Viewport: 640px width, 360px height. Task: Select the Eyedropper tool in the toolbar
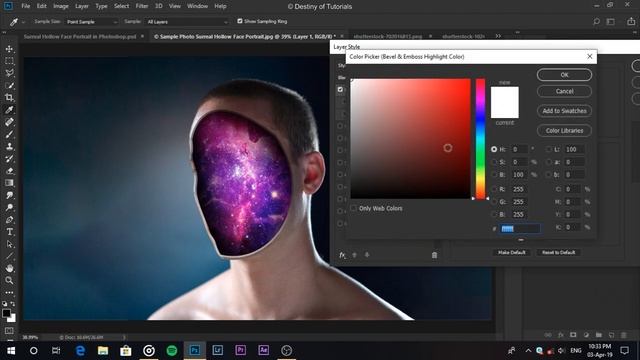click(x=9, y=110)
